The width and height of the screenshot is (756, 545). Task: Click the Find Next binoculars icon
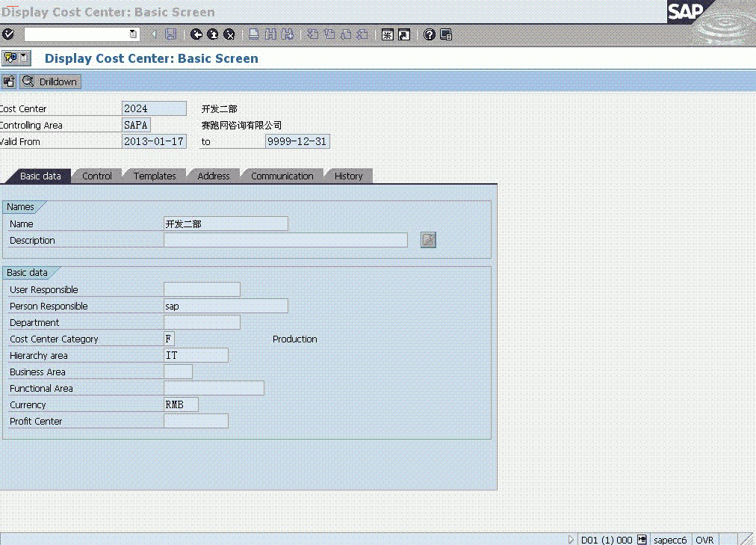[x=288, y=34]
